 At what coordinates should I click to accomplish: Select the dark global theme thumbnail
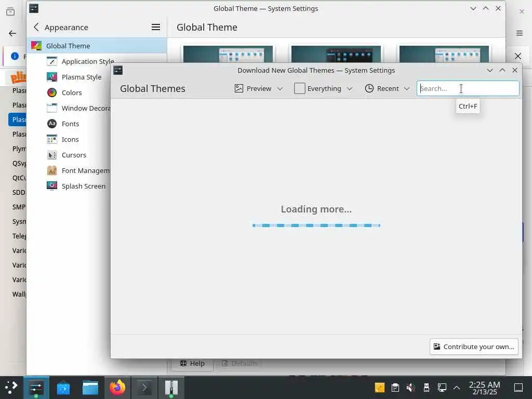336,54
